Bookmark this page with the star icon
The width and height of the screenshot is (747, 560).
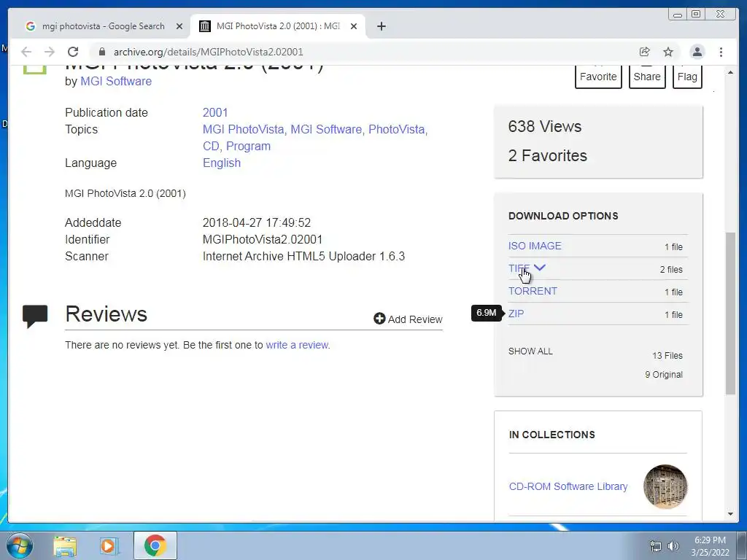[x=668, y=52]
